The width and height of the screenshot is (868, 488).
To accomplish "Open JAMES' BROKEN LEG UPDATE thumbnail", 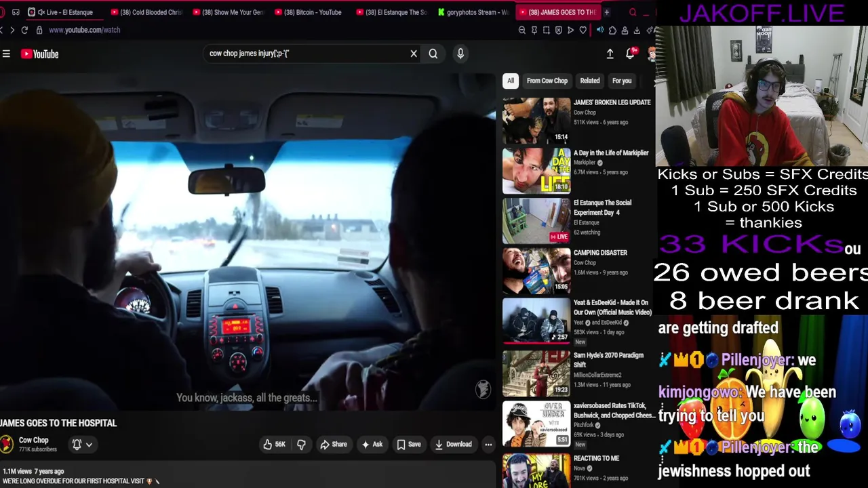I will pos(536,120).
